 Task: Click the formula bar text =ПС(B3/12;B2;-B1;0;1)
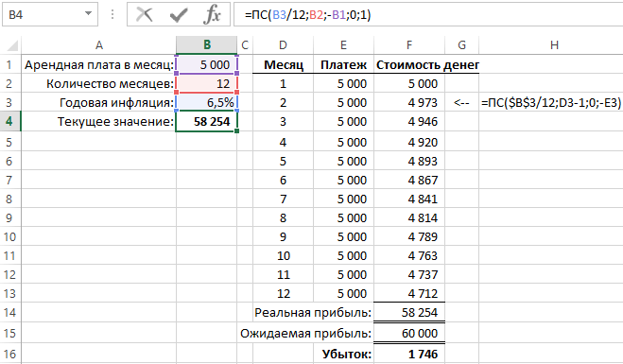[x=308, y=15]
